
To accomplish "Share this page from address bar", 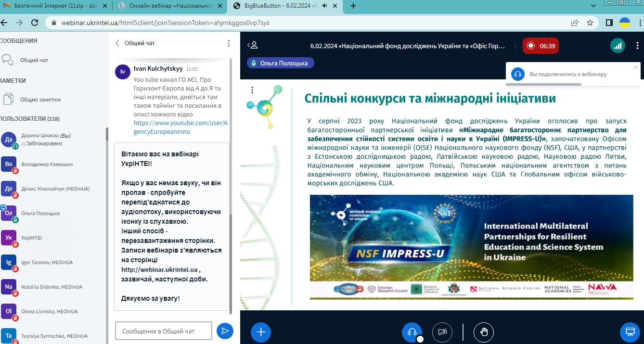I will coord(575,23).
